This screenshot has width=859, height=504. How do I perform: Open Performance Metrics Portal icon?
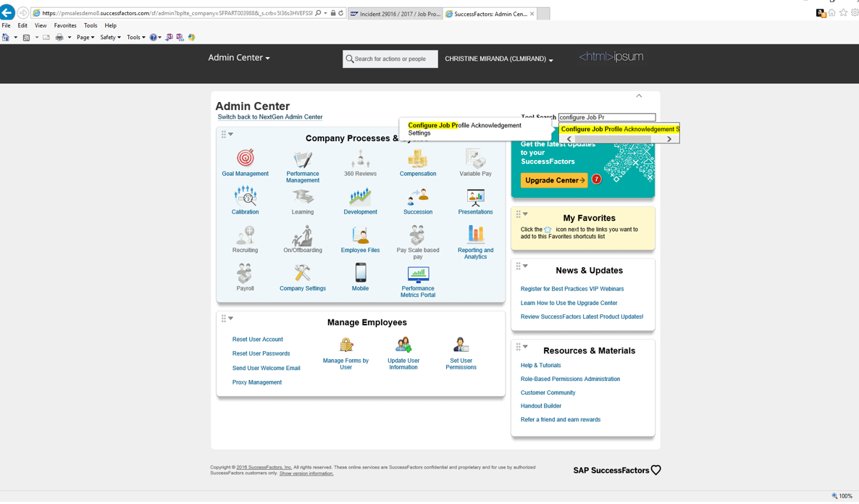point(417,274)
